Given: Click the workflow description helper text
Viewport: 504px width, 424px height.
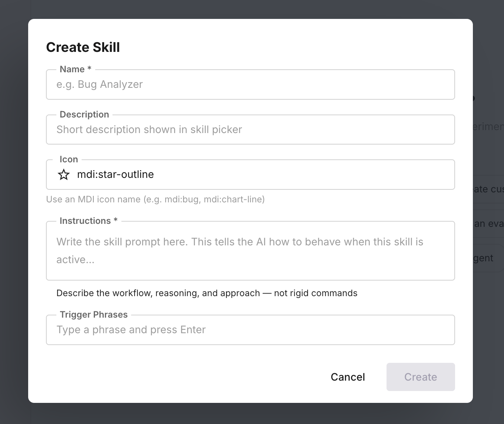Looking at the screenshot, I should click(207, 293).
